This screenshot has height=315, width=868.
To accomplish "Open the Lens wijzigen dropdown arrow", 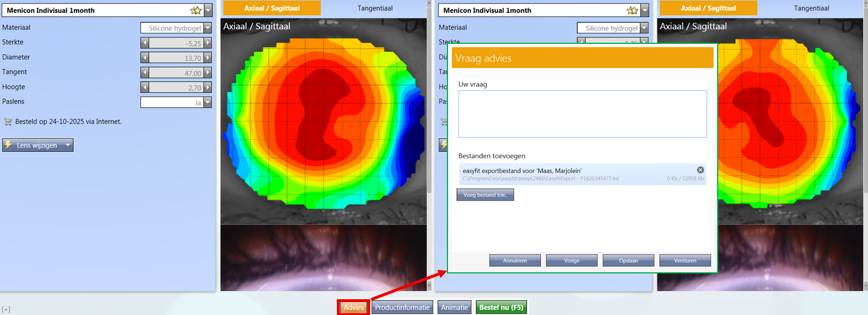I will 68,145.
